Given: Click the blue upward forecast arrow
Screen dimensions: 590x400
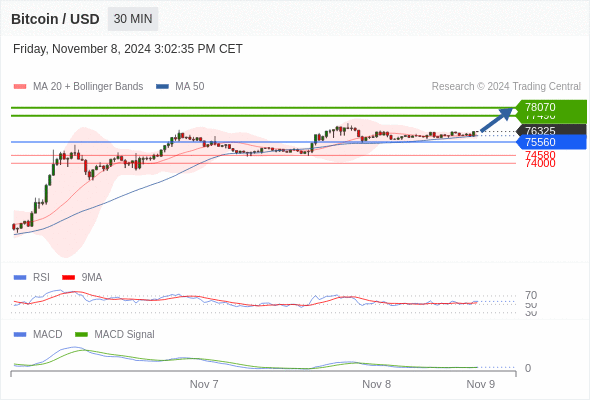Looking at the screenshot, I should pos(496,120).
